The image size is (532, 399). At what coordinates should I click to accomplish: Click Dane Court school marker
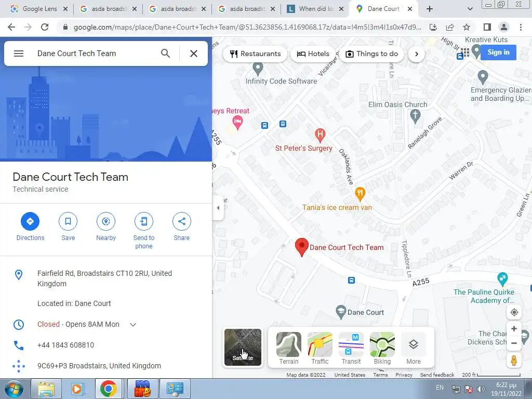point(341,312)
